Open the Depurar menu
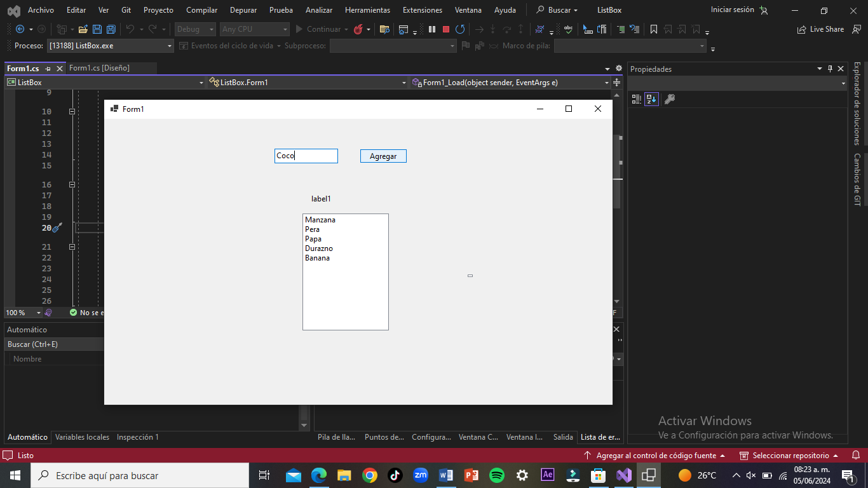This screenshot has width=868, height=488. (243, 10)
